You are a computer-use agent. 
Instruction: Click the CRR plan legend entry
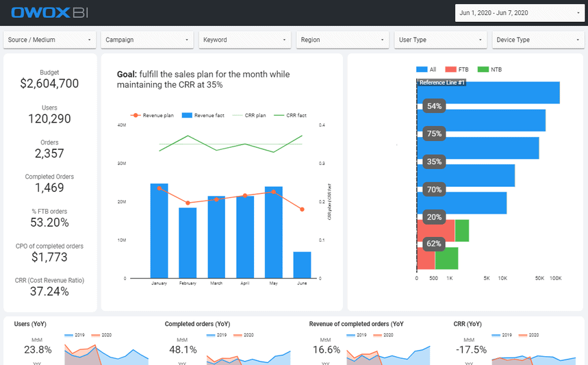point(249,116)
